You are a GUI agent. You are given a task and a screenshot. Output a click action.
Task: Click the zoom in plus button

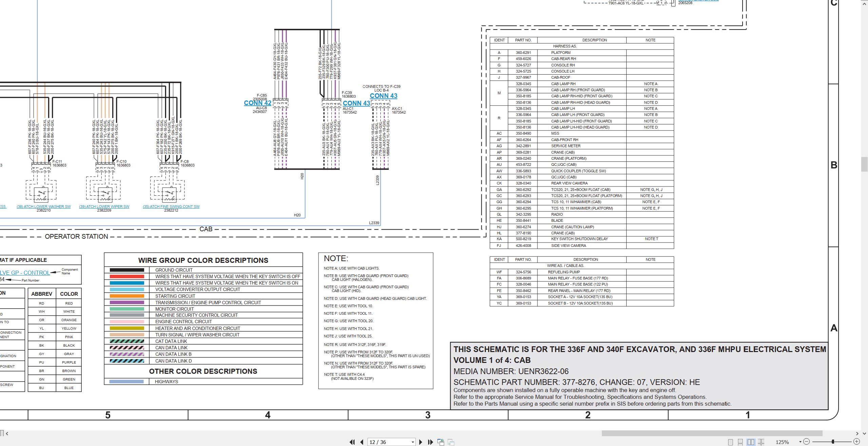[856, 442]
